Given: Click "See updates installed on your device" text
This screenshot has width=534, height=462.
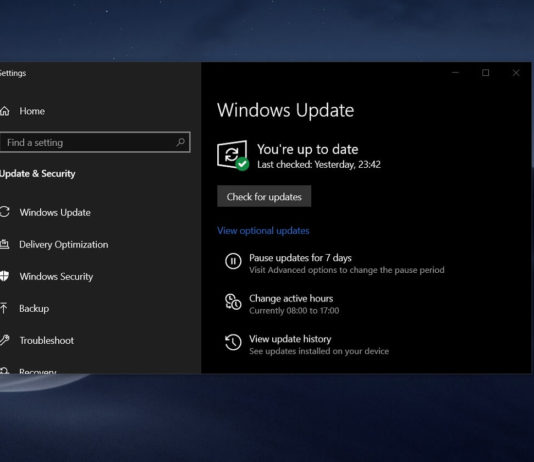Looking at the screenshot, I should tap(319, 351).
